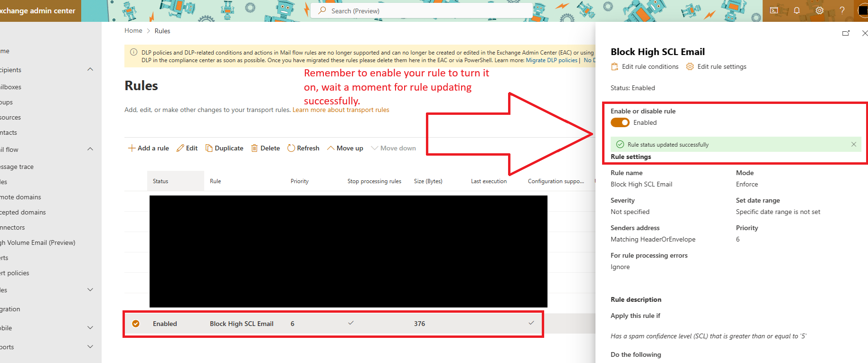Click Block High SCL Email rule name cell

click(242, 324)
